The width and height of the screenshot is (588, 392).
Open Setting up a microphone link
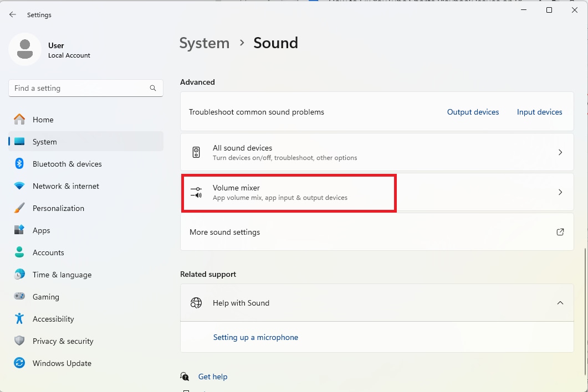pyautogui.click(x=255, y=337)
